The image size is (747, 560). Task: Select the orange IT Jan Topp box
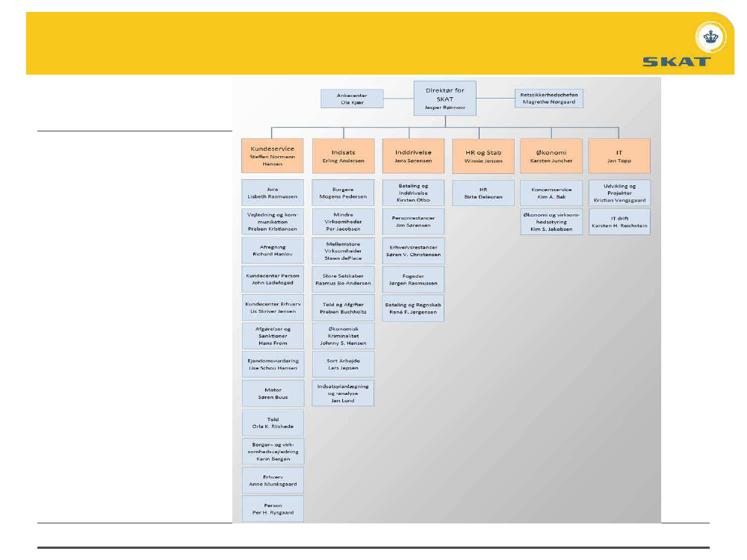(x=619, y=156)
